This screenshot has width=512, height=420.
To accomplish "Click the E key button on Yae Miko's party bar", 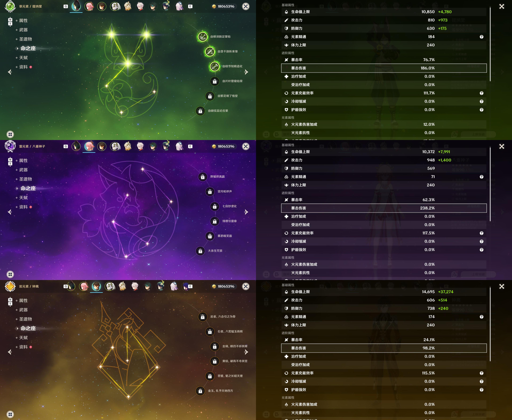I will tap(190, 146).
